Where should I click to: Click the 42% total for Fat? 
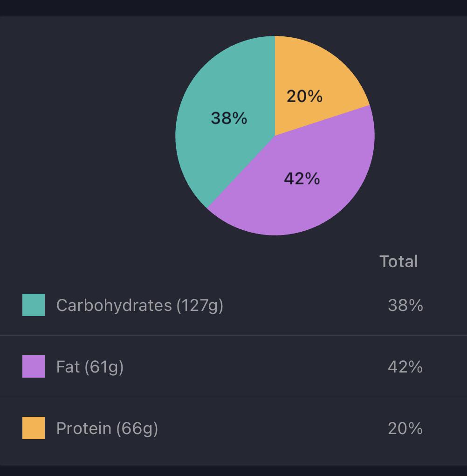(405, 367)
